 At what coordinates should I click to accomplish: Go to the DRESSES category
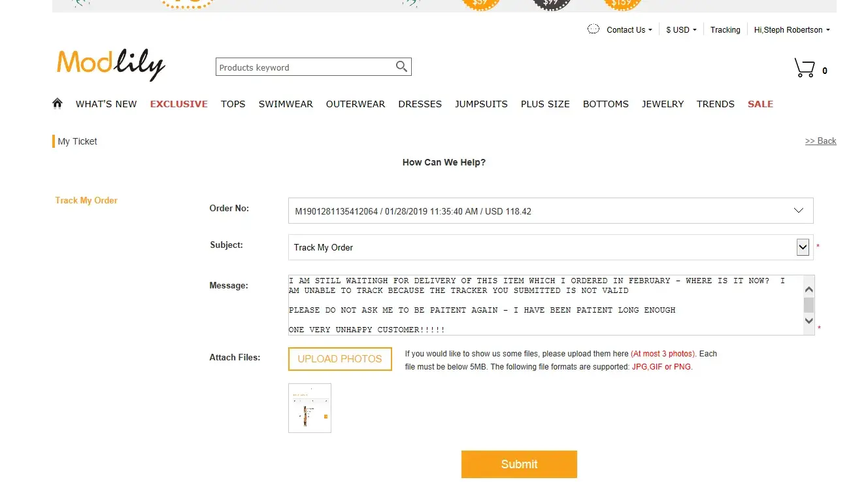click(420, 104)
